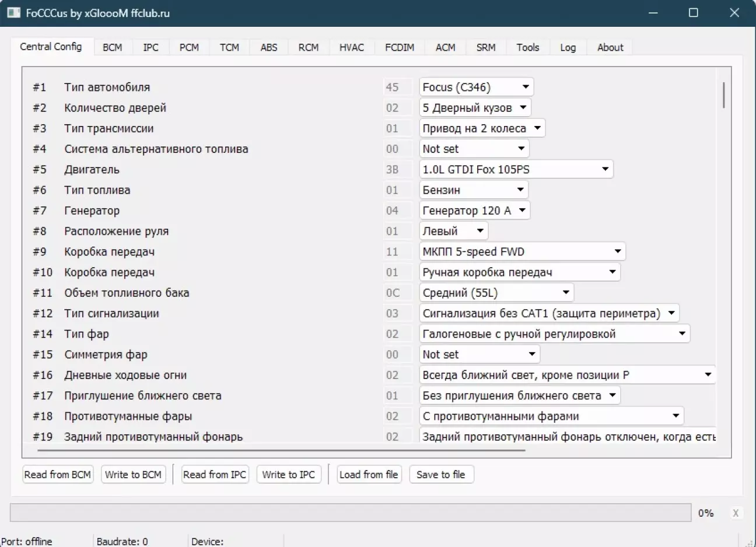
Task: Switch to the BCM tab
Action: click(x=112, y=48)
